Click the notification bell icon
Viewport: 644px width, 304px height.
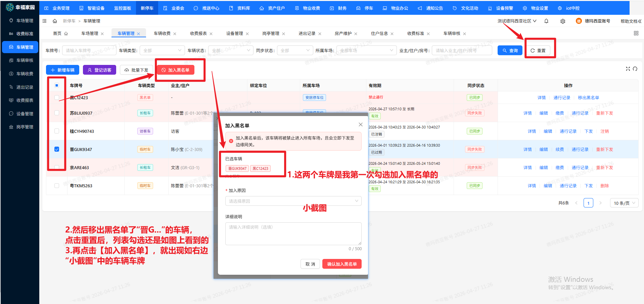pyautogui.click(x=546, y=21)
